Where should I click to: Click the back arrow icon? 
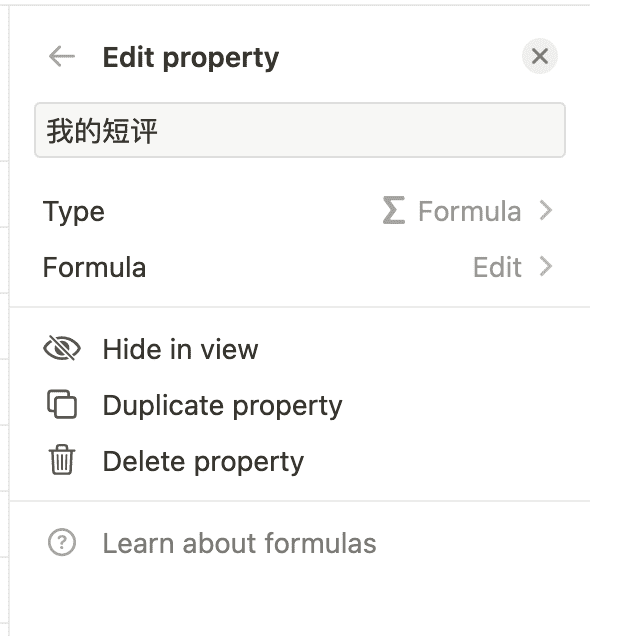coord(62,57)
